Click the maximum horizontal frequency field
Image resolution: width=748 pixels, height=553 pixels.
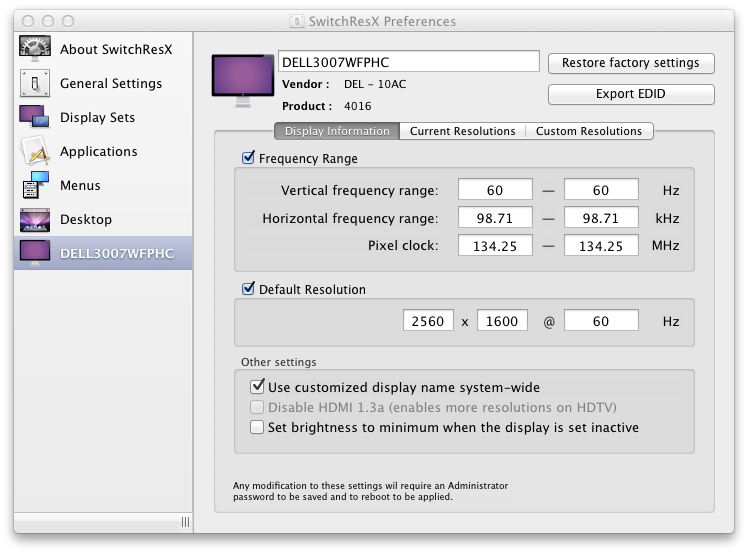click(601, 218)
